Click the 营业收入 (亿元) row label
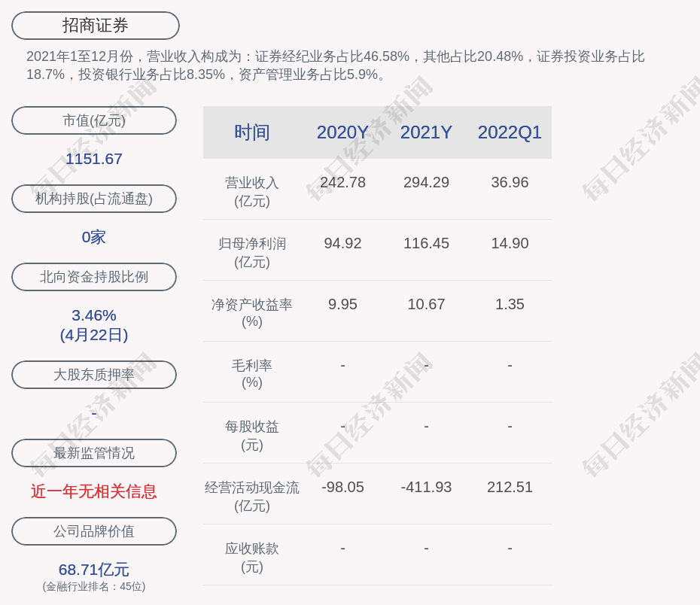 click(x=252, y=192)
